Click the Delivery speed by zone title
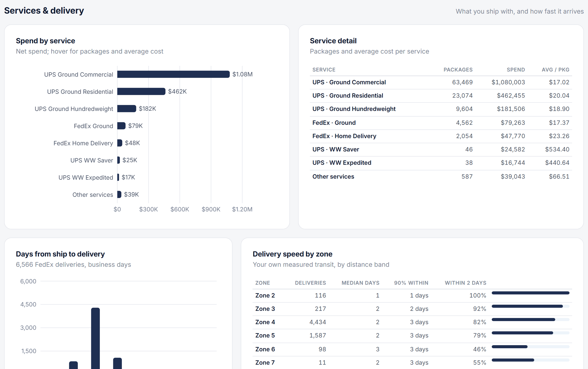 [292, 254]
